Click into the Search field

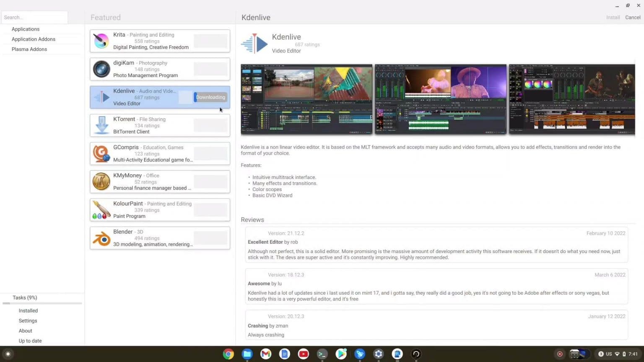[34, 17]
